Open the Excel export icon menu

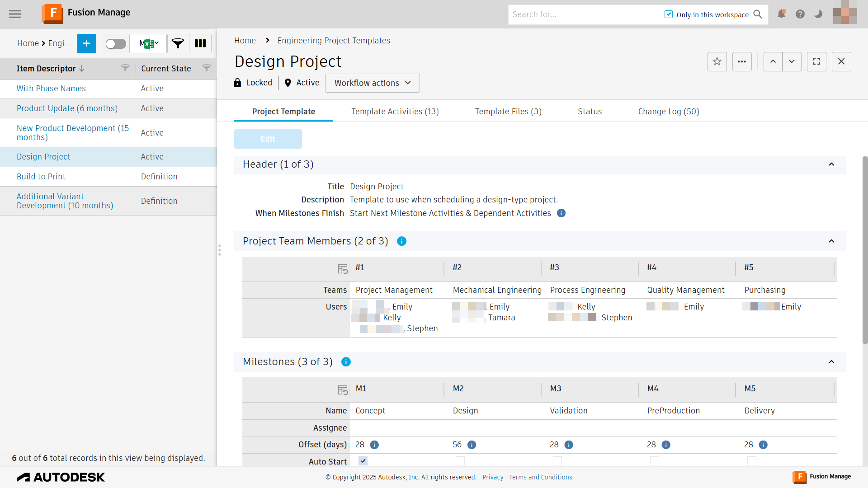pyautogui.click(x=148, y=43)
